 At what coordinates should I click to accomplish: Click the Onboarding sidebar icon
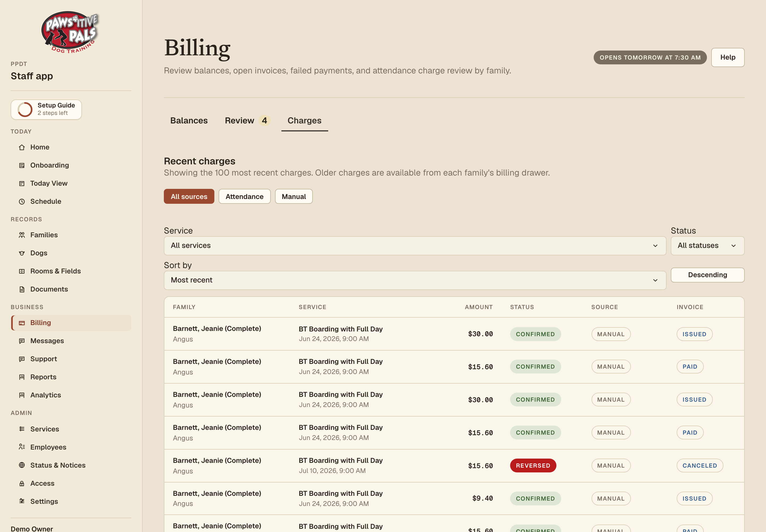pos(22,165)
